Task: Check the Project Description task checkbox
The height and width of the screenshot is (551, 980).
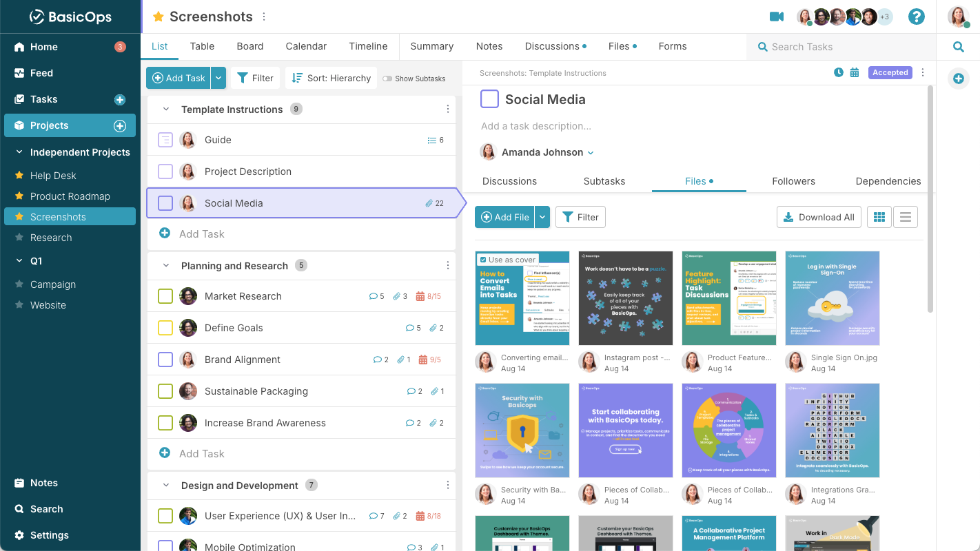Action: pyautogui.click(x=165, y=171)
